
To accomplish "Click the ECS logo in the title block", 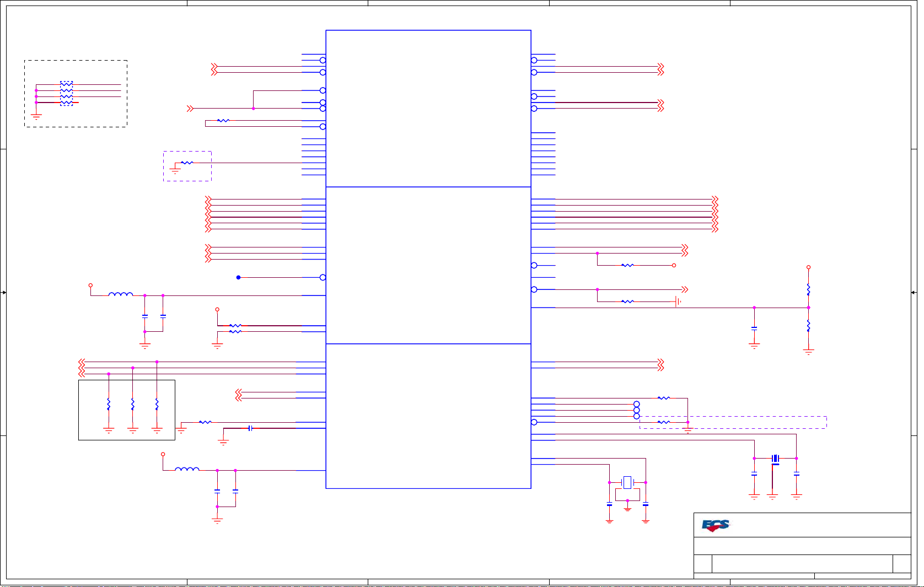I will click(716, 525).
